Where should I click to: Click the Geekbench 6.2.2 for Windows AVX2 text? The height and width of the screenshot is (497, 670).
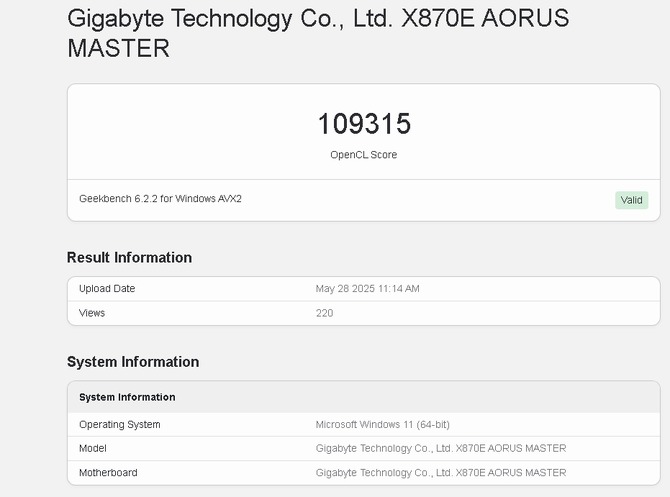point(160,199)
